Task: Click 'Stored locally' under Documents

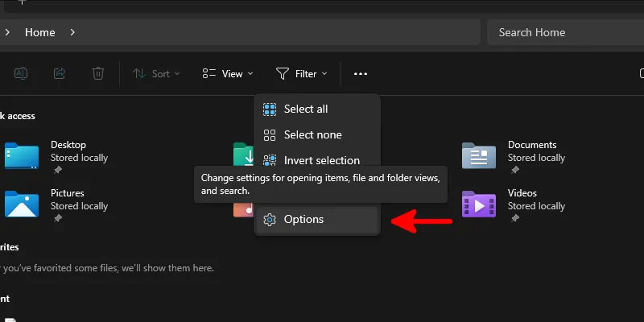Action: pyautogui.click(x=536, y=158)
